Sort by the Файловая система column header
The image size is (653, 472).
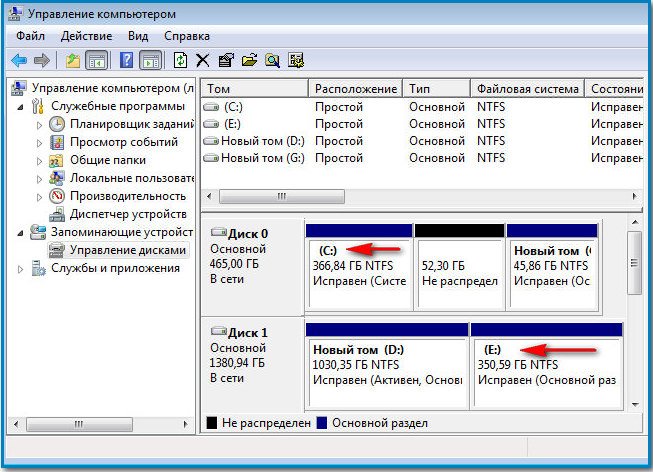click(x=526, y=88)
